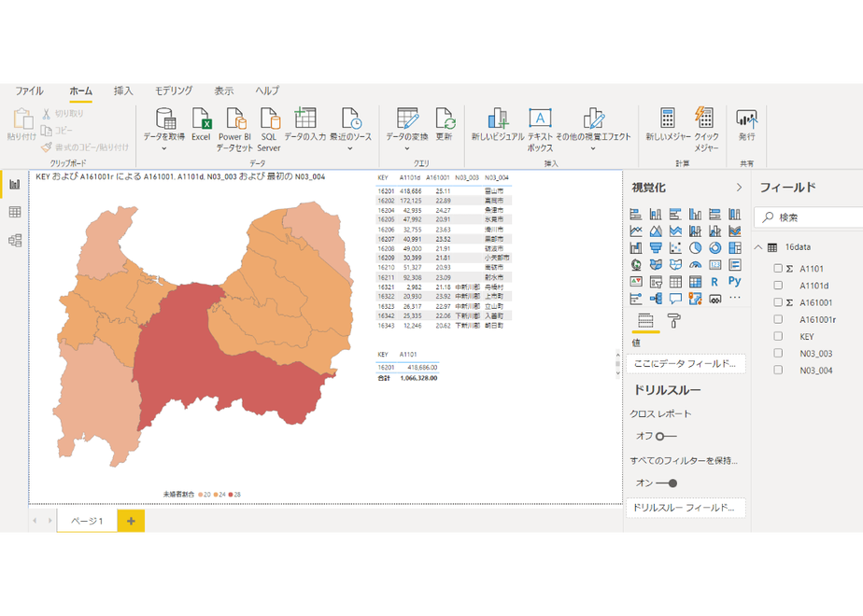The image size is (863, 616).
Task: Open model view in left sidebar
Action: tap(15, 240)
